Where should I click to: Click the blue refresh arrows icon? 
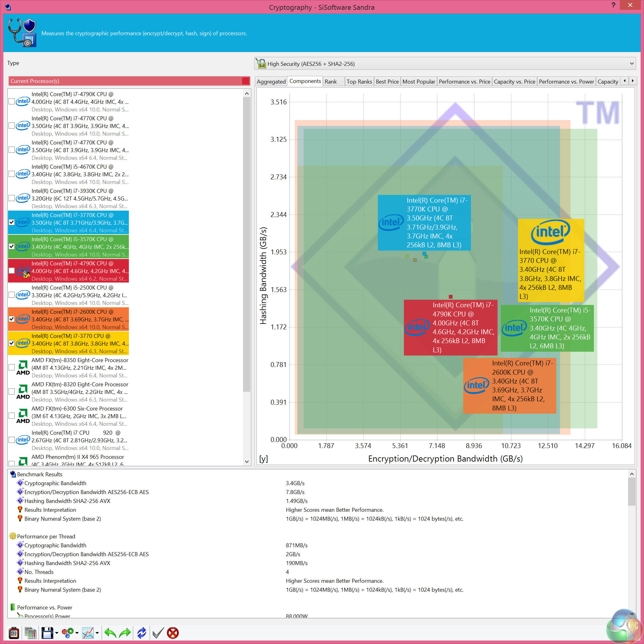pos(142,633)
